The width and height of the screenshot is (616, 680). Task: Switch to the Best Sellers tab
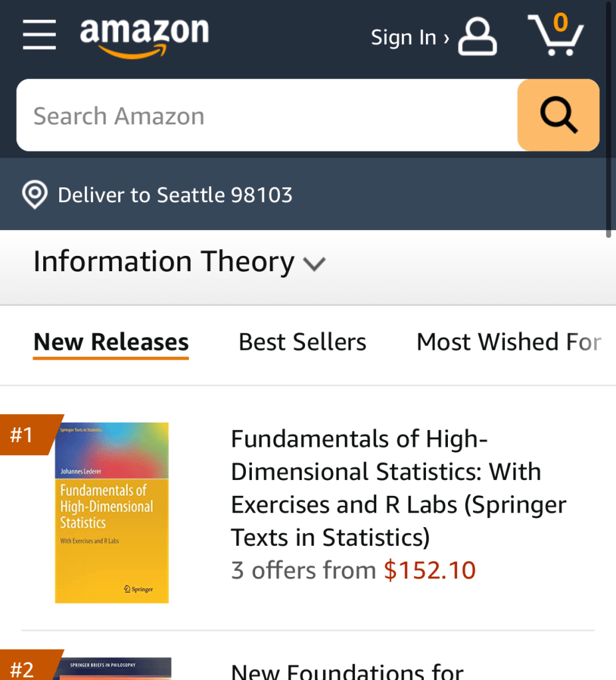pyautogui.click(x=302, y=342)
